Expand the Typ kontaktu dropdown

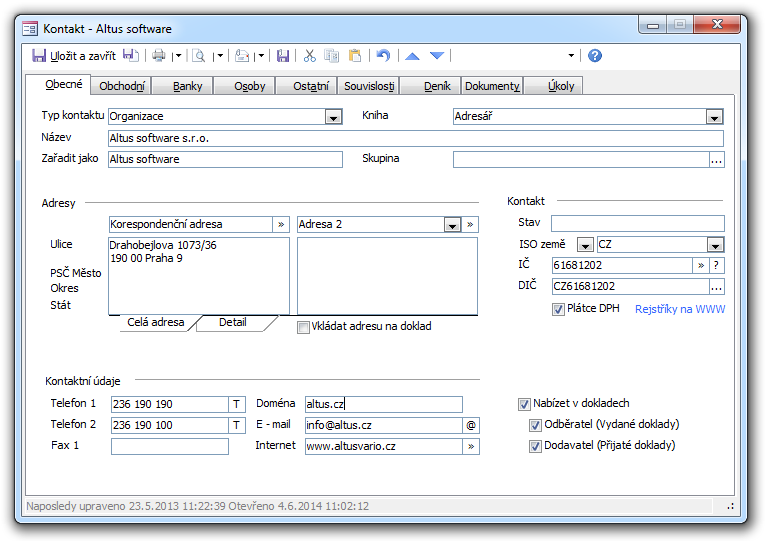tap(334, 117)
